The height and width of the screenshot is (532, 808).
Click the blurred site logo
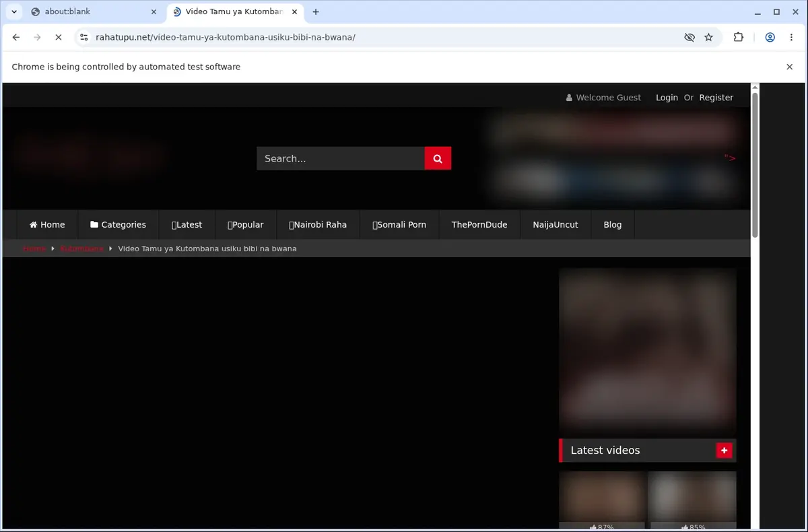tap(91, 155)
